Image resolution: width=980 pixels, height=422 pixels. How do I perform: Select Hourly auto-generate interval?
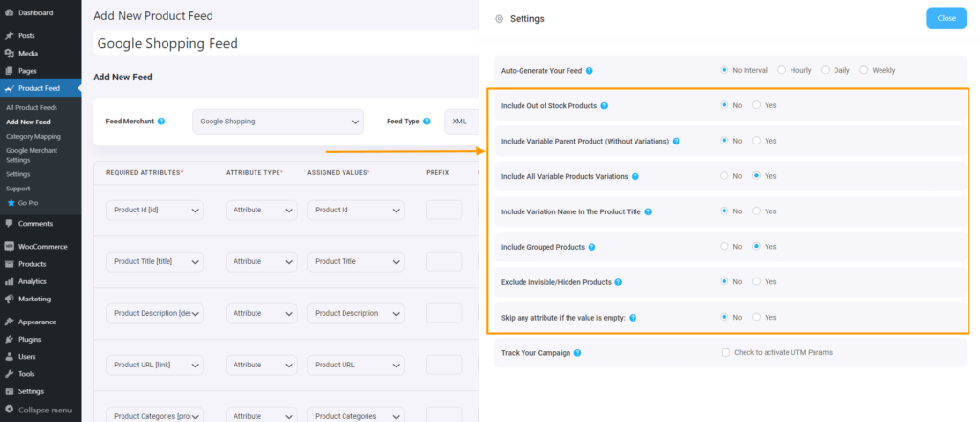(781, 70)
